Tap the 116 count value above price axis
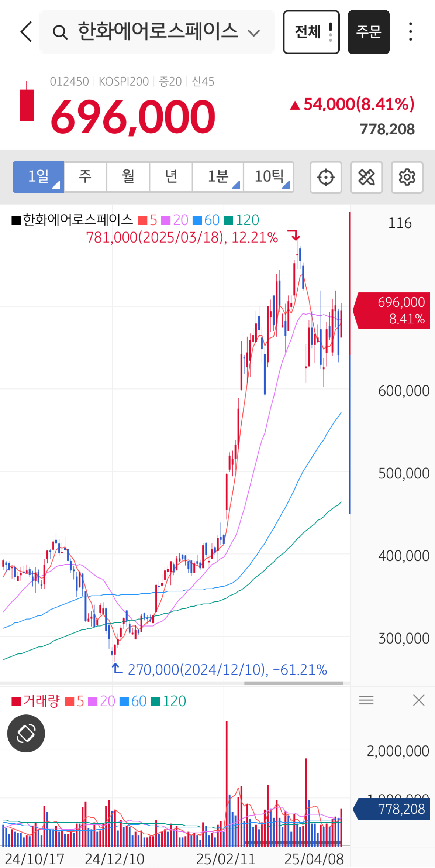The image size is (435, 868). click(x=400, y=223)
